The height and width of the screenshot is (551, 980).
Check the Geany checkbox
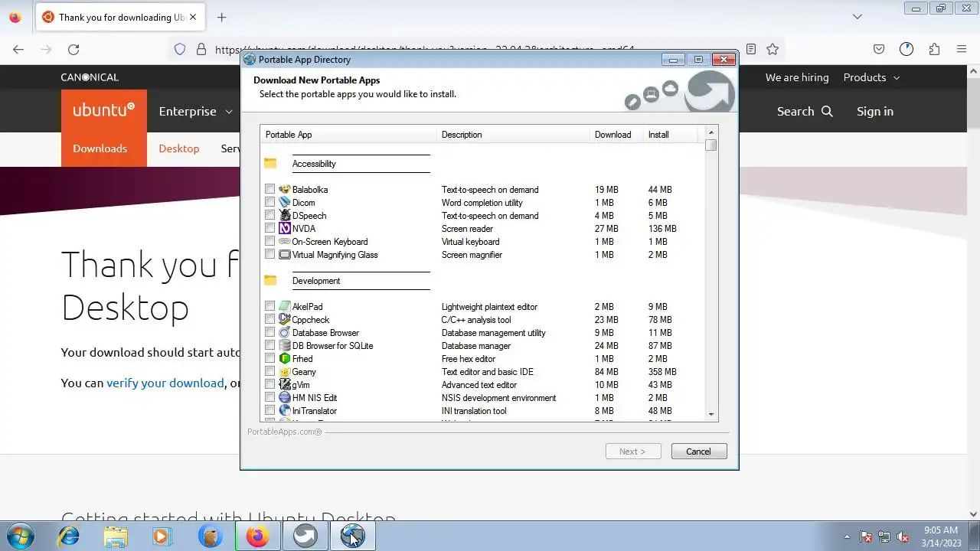tap(269, 371)
